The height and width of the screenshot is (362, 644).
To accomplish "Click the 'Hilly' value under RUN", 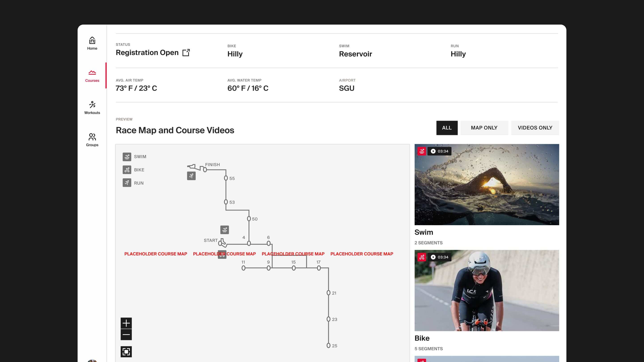I will pyautogui.click(x=458, y=54).
